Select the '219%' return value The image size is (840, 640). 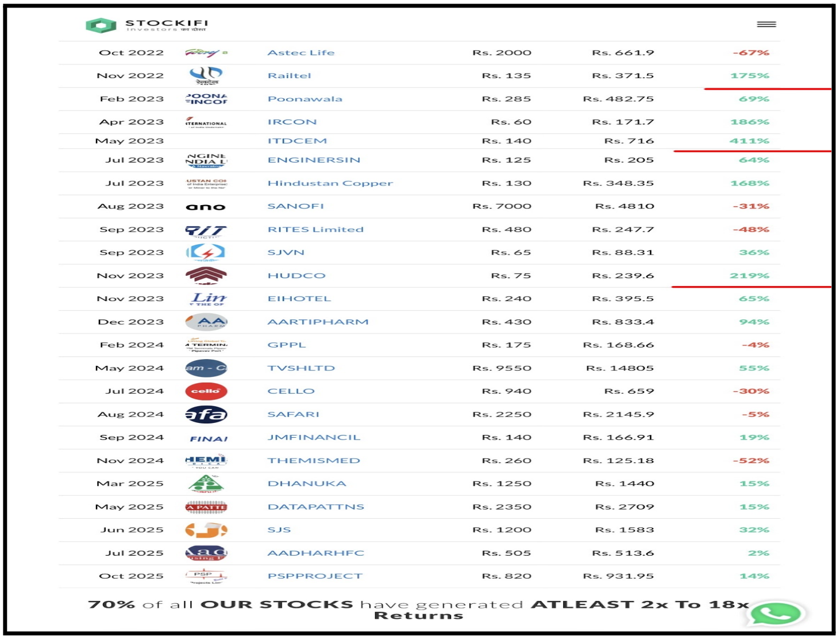pyautogui.click(x=749, y=276)
